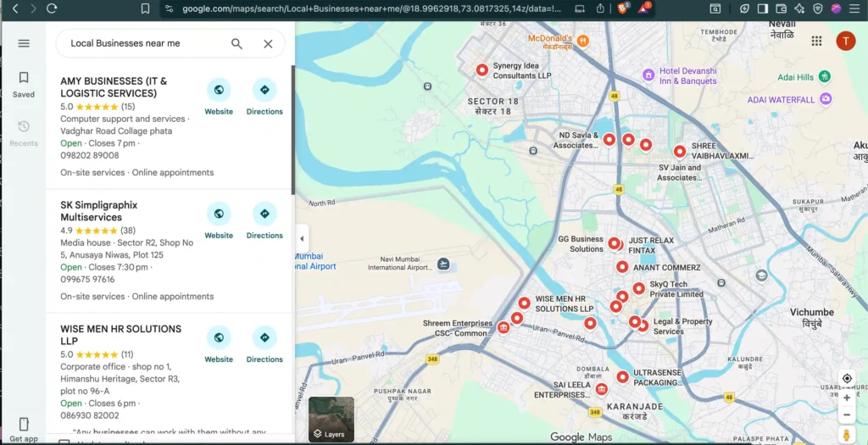The width and height of the screenshot is (868, 445).
Task: Click the search magnifier icon
Action: [237, 44]
